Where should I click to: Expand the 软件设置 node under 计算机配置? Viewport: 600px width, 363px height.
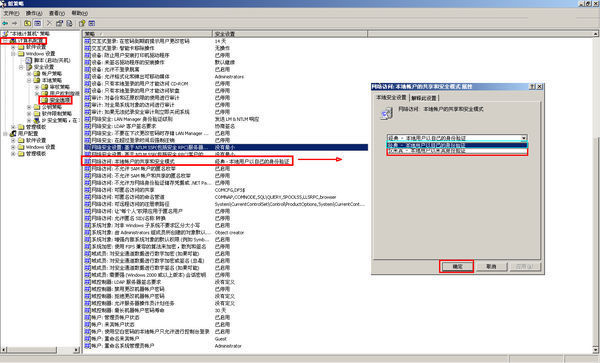tap(13, 47)
